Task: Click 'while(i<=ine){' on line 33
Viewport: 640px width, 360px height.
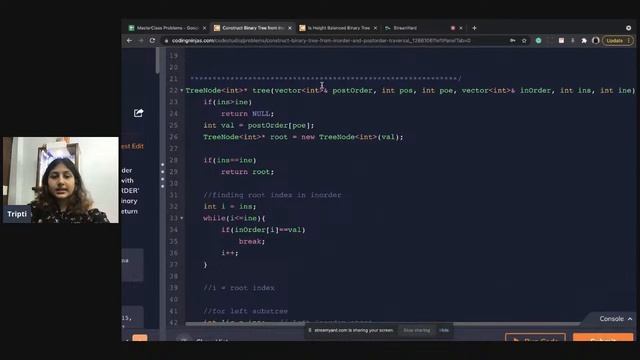Action: pos(234,218)
